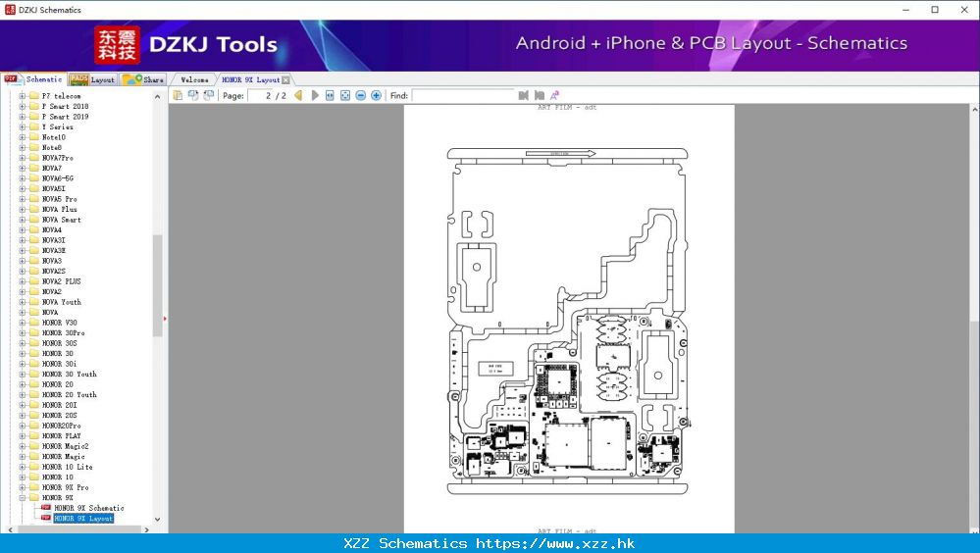Select the HONOR 9X Layout document tab

click(x=250, y=79)
